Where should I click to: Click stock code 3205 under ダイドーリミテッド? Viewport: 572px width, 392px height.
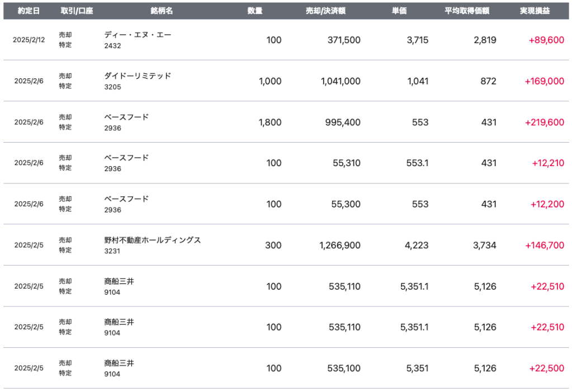[x=112, y=87]
